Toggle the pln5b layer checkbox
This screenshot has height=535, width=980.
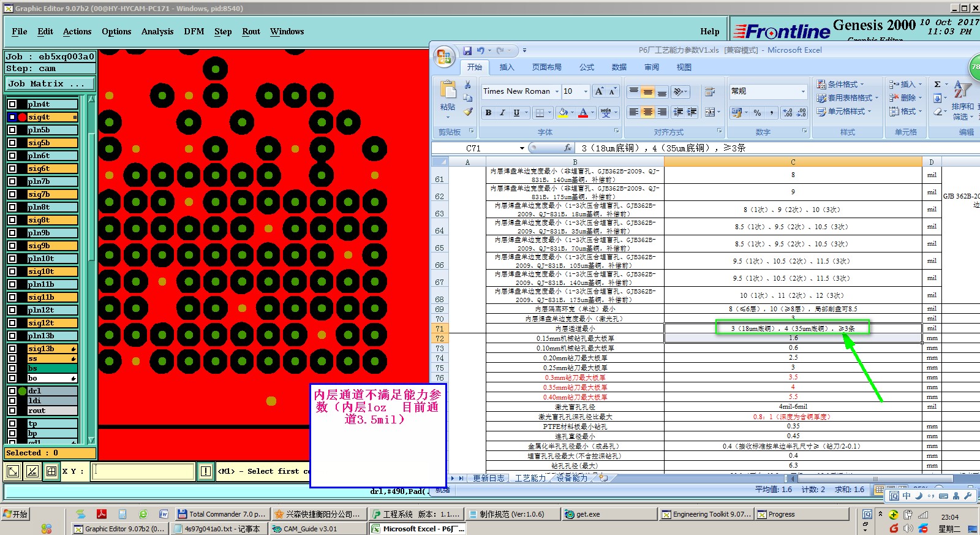12,130
